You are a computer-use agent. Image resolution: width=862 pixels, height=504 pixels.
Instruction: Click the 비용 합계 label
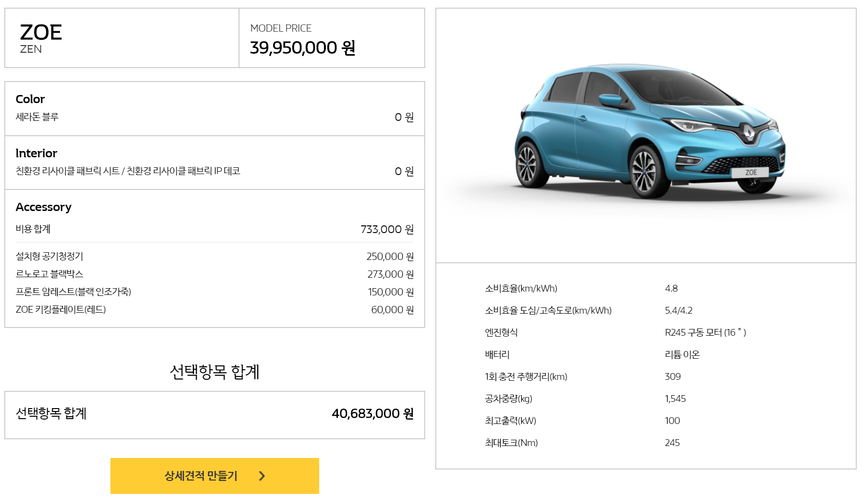click(x=33, y=229)
